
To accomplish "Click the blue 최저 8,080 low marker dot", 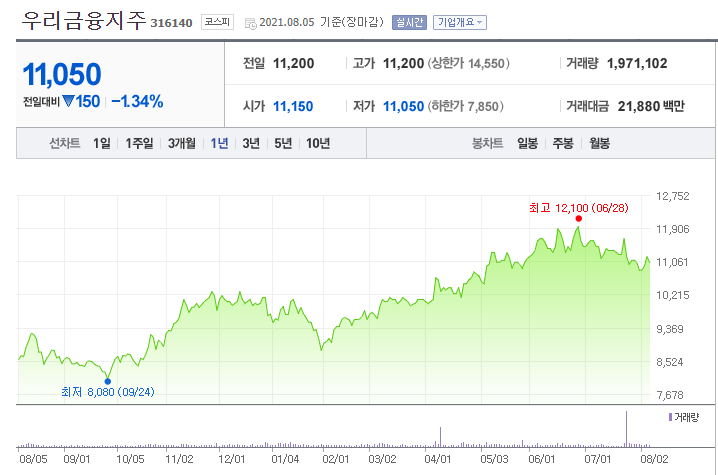I will tap(108, 381).
